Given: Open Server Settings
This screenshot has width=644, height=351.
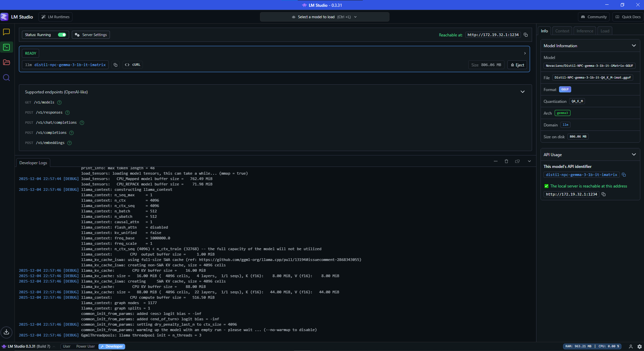Looking at the screenshot, I should (x=91, y=35).
